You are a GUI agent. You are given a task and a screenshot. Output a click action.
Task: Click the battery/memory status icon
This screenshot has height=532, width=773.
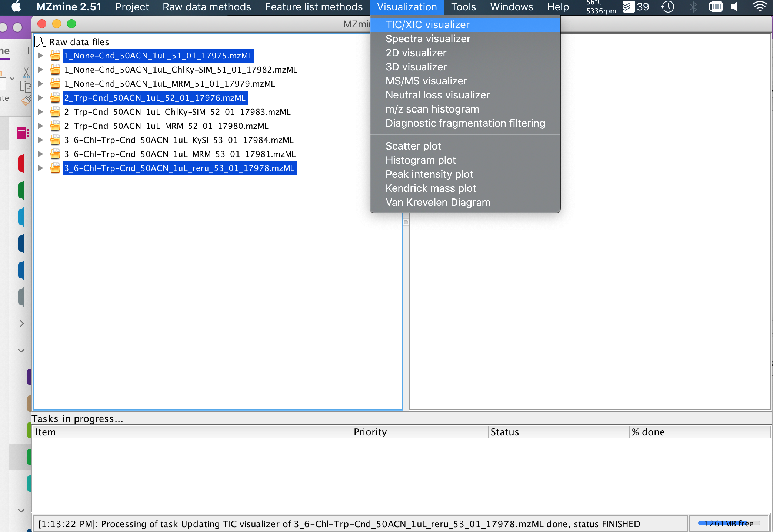click(716, 7)
